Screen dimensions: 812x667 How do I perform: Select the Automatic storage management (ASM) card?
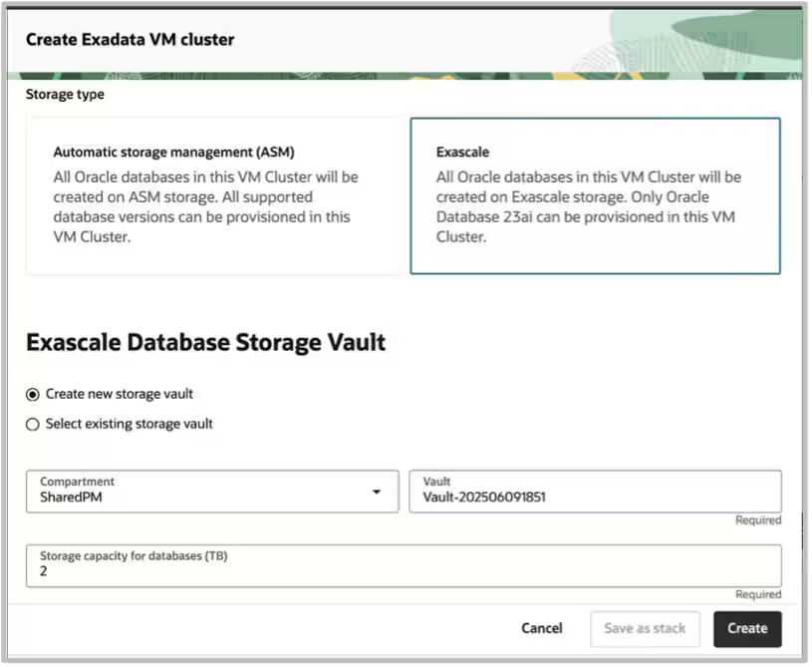click(211, 196)
